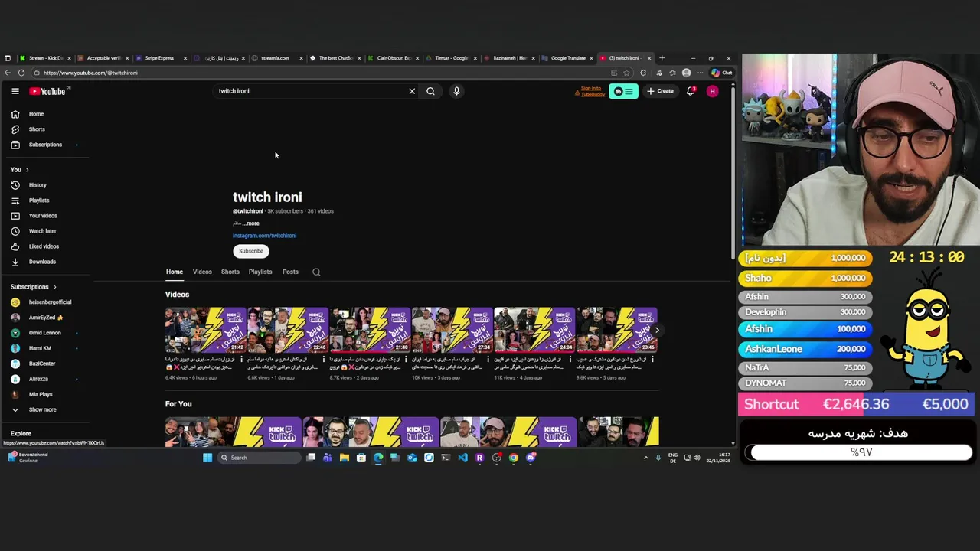Open the instagram.com/twitchironi link
Image resolution: width=980 pixels, height=551 pixels.
[264, 236]
